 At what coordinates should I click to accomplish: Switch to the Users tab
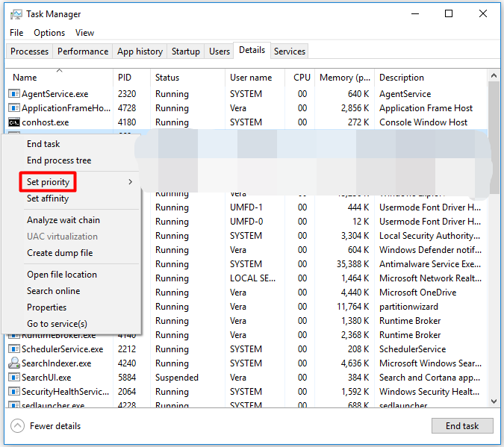coord(220,51)
